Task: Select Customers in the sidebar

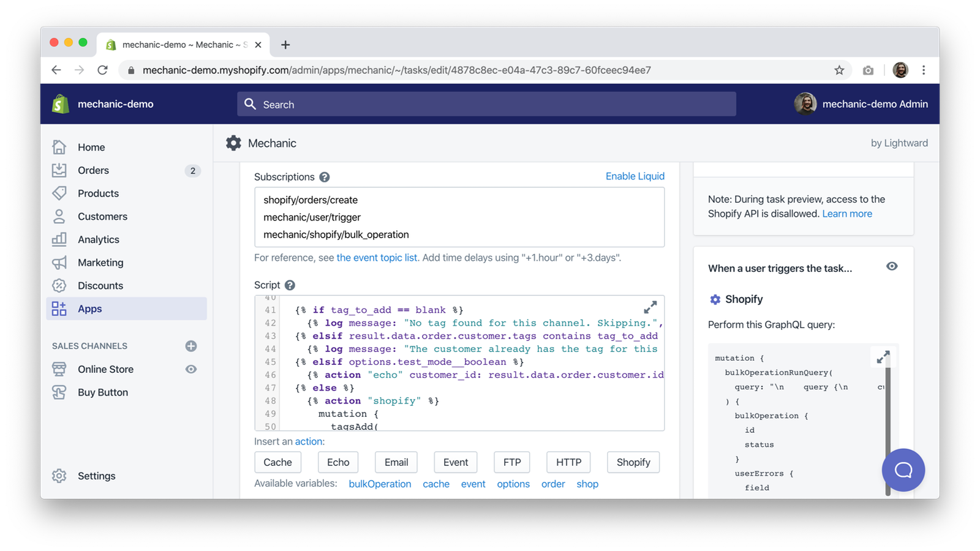Action: 102,217
